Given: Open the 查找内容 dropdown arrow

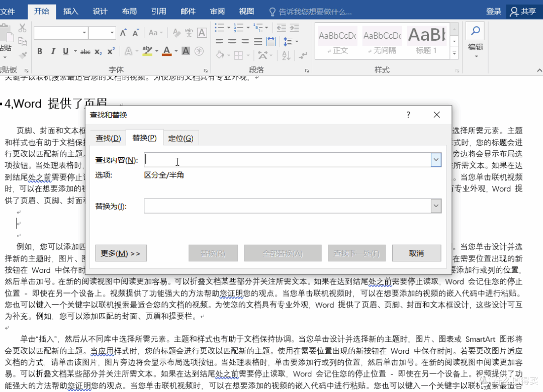Looking at the screenshot, I should point(436,159).
